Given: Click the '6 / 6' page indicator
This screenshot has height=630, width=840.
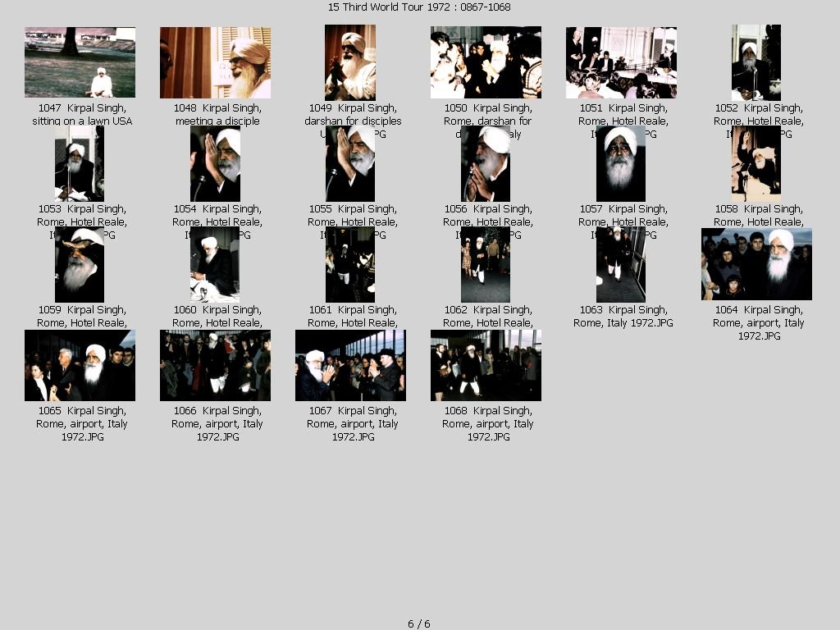Looking at the screenshot, I should (x=419, y=623).
